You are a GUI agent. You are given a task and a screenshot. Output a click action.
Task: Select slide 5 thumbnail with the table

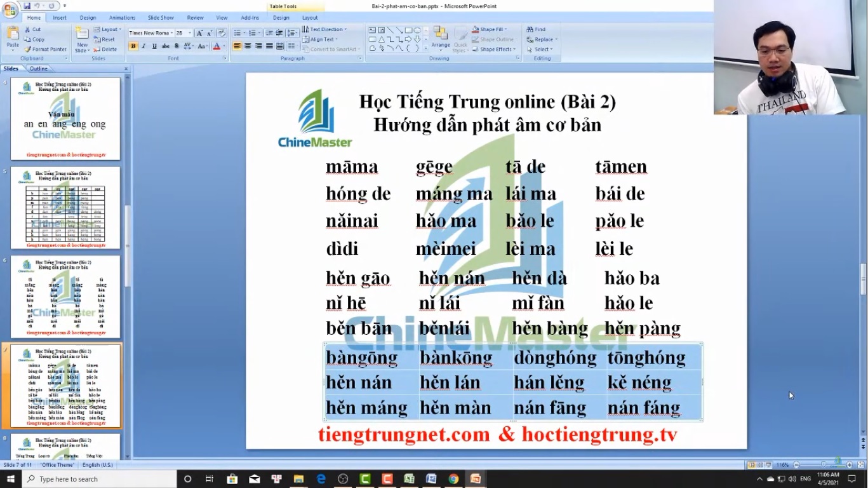coord(65,208)
